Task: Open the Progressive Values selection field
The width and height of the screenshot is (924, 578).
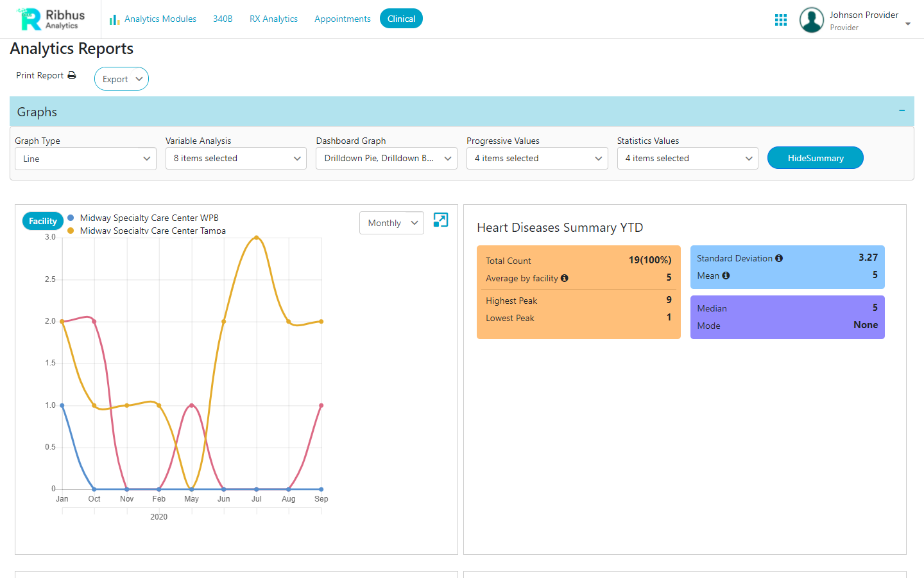Action: pyautogui.click(x=537, y=158)
